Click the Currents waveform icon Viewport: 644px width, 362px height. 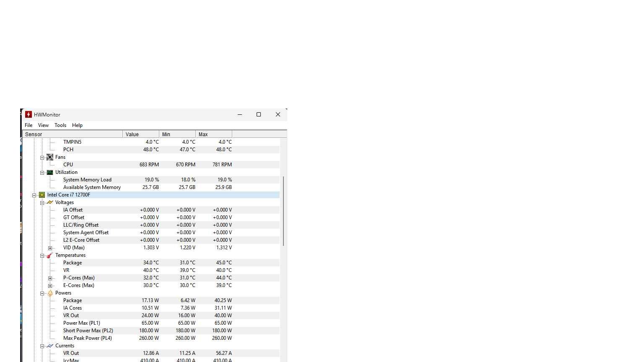click(x=50, y=346)
